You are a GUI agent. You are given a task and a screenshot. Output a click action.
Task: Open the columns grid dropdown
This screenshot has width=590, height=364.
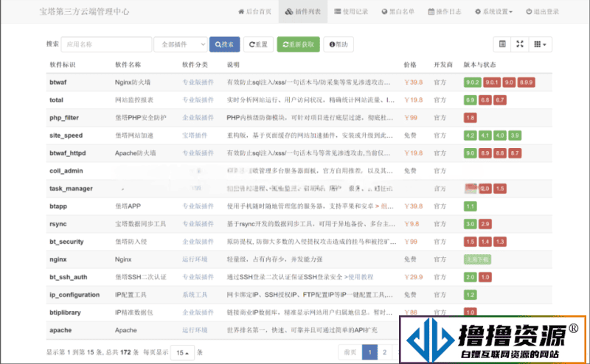(x=541, y=44)
